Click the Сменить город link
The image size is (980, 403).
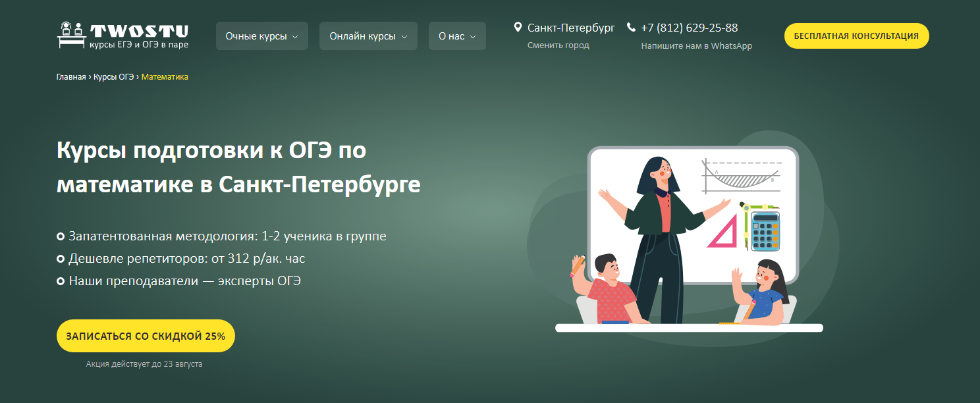click(558, 45)
